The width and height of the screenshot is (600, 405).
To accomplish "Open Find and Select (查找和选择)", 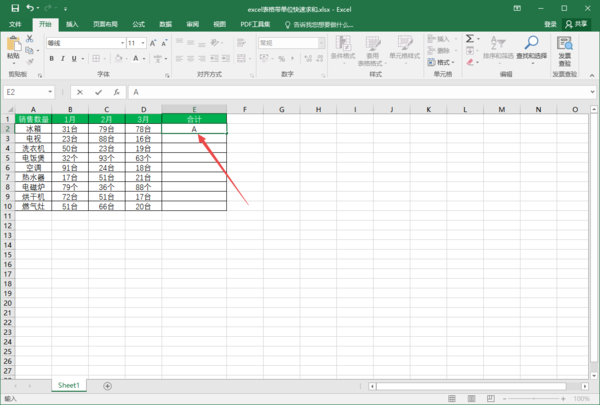I will [533, 48].
